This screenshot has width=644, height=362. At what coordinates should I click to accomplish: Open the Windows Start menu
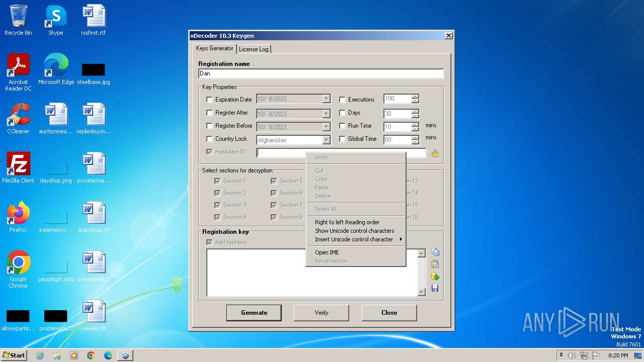pos(14,355)
